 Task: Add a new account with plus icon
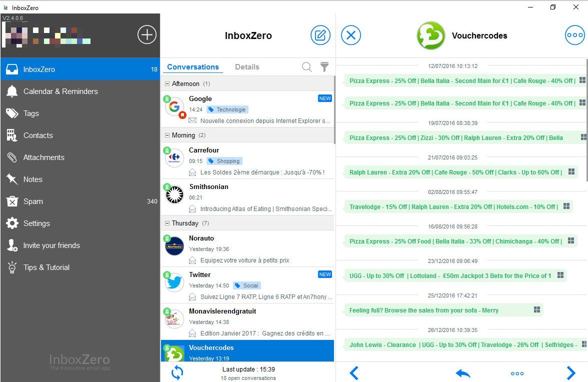tap(146, 35)
